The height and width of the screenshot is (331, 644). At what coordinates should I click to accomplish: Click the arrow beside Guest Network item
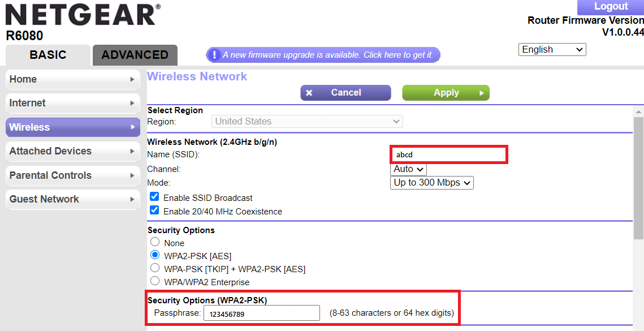point(132,200)
